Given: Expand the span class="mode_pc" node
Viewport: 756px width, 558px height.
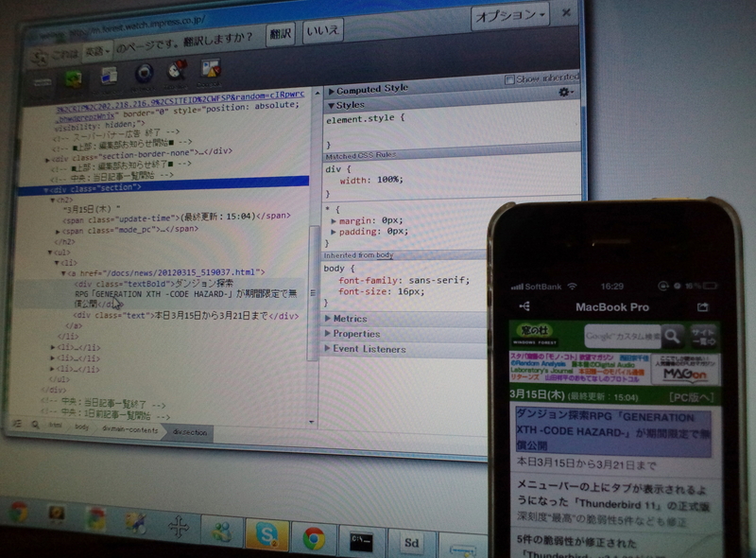Looking at the screenshot, I should pyautogui.click(x=58, y=232).
